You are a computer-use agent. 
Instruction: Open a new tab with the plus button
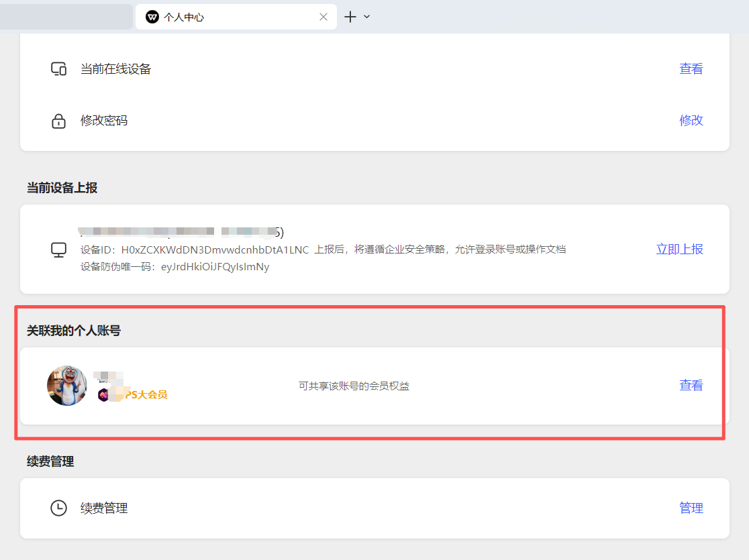point(350,17)
